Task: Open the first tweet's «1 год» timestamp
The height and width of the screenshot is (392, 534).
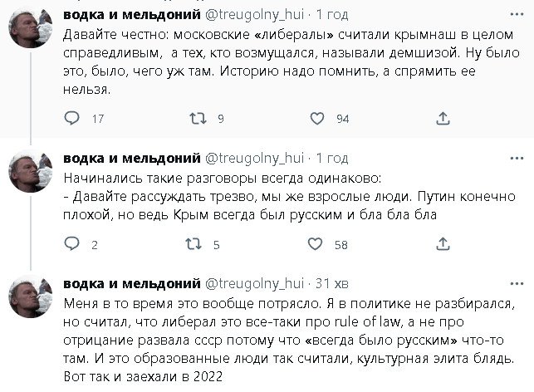Action: click(x=331, y=16)
